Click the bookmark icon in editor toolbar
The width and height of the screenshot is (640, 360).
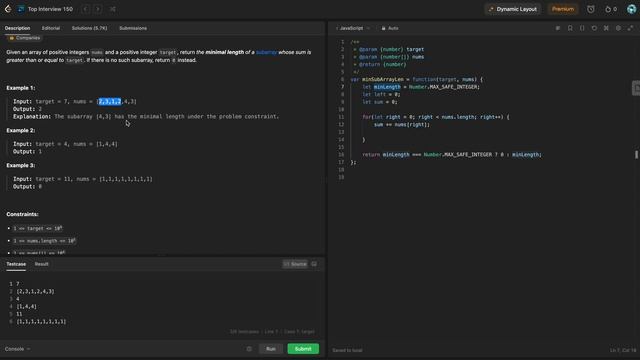[x=570, y=28]
